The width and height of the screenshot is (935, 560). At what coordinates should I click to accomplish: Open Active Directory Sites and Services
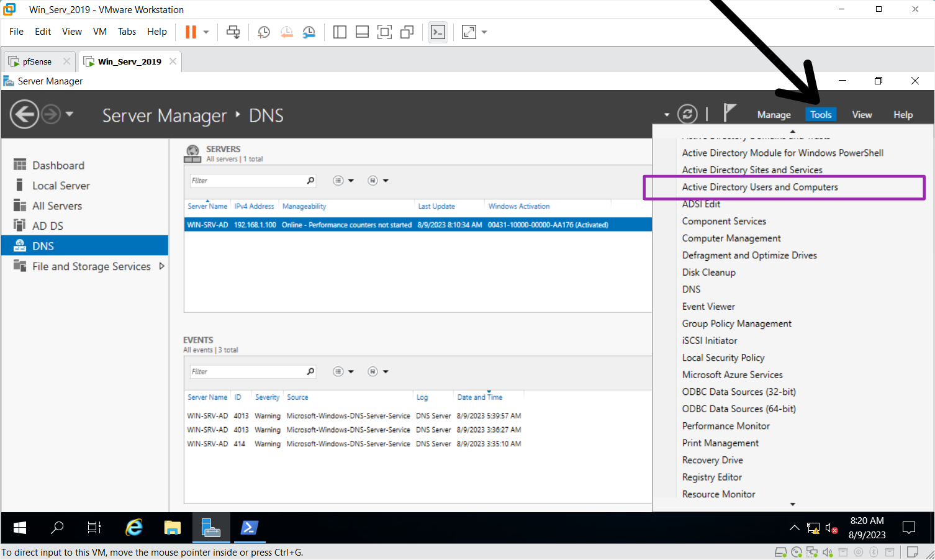pos(752,170)
